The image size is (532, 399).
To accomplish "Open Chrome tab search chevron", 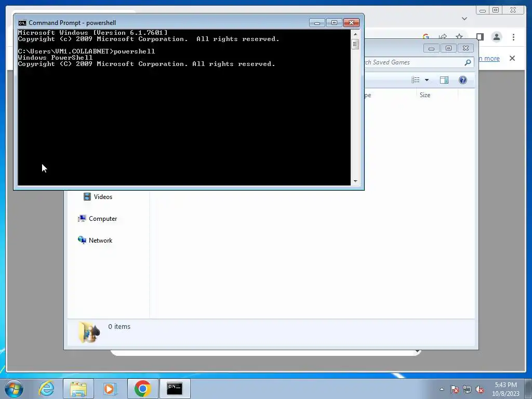I will click(x=464, y=19).
